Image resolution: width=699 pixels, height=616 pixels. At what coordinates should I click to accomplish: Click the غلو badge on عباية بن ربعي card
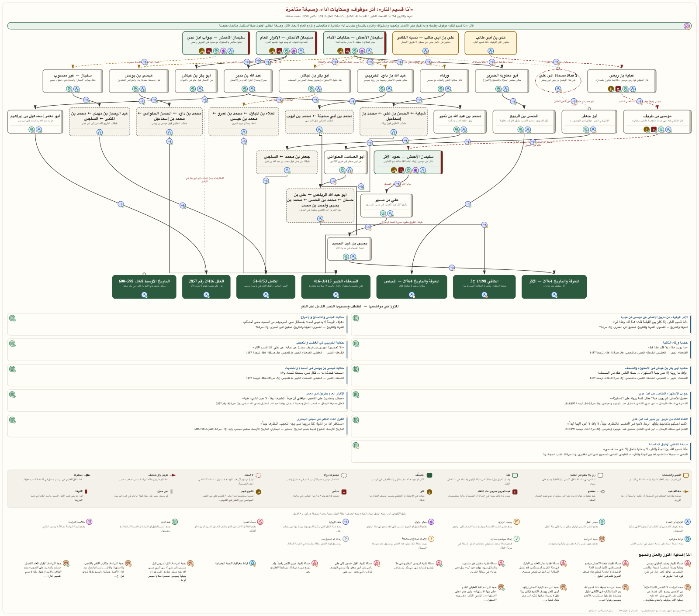pyautogui.click(x=611, y=89)
